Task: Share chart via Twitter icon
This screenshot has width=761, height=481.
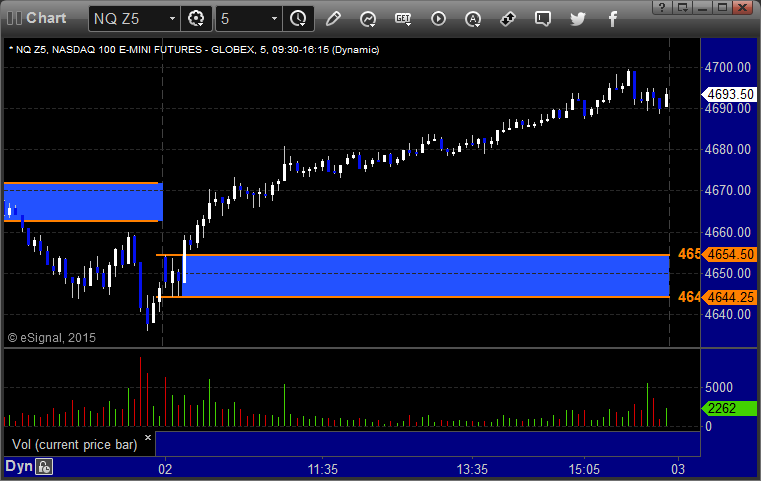Action: pos(578,19)
